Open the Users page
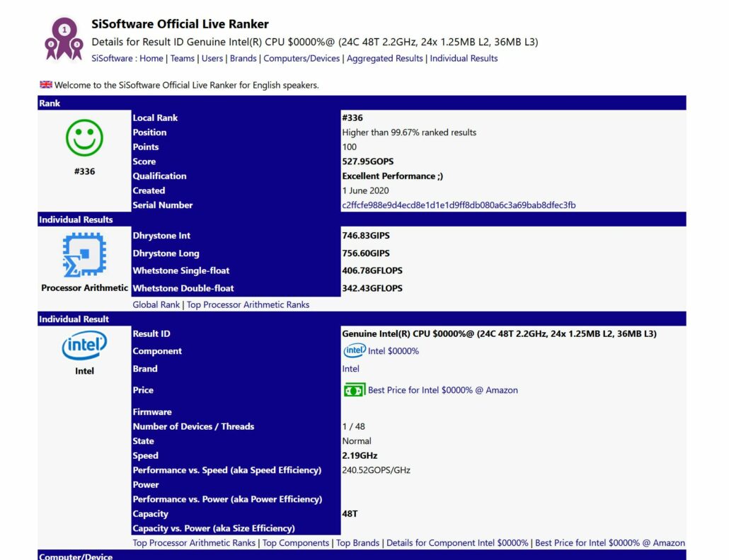 212,58
